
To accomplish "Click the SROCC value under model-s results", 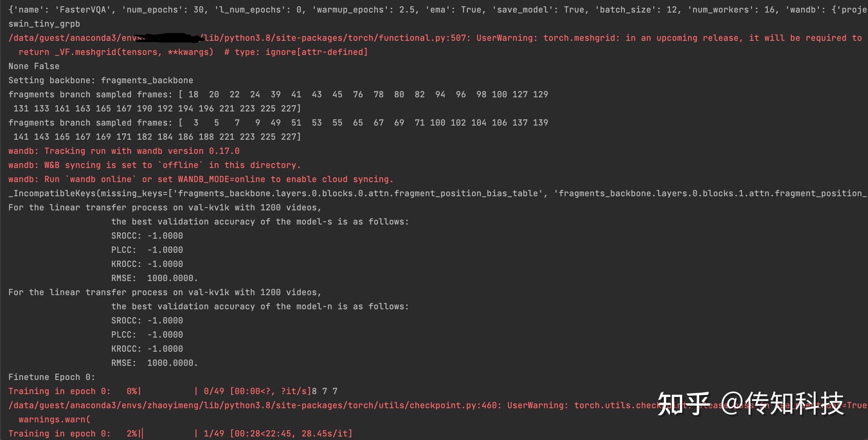I will (x=165, y=236).
